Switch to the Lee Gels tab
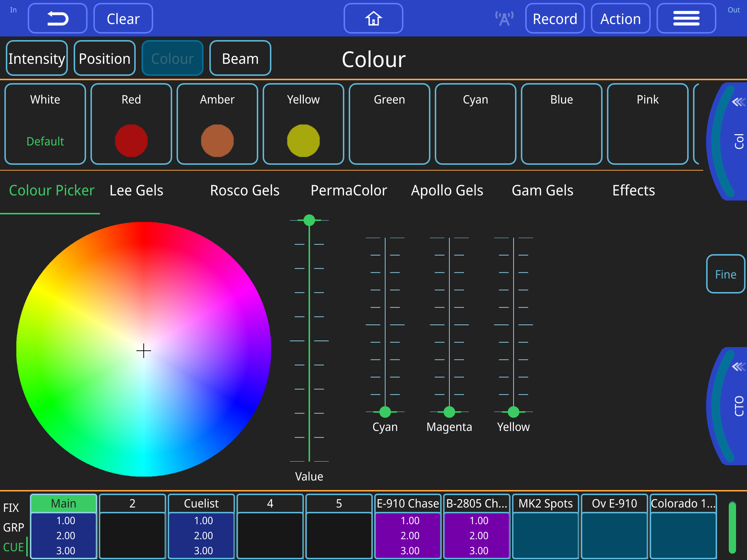Screen dimensions: 747x560 136,190
